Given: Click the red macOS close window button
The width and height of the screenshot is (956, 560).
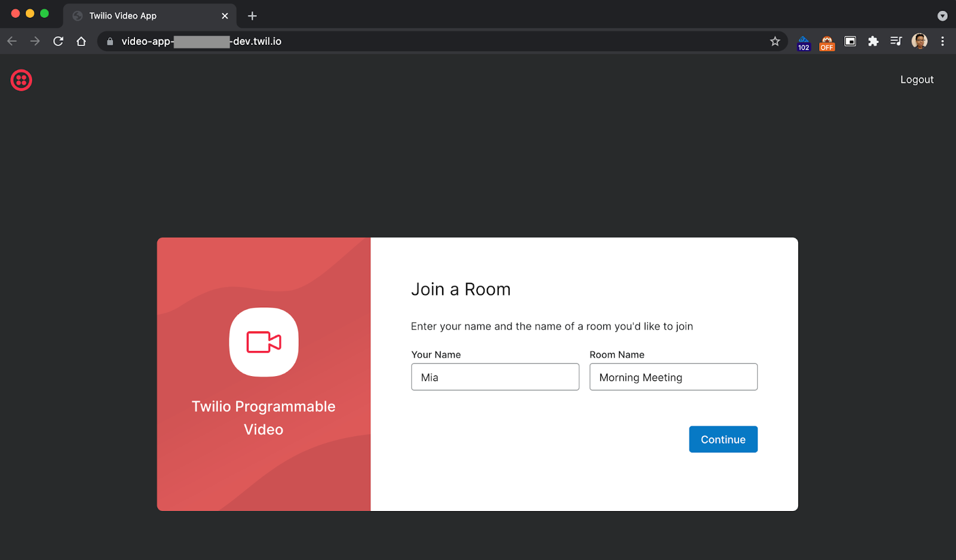Looking at the screenshot, I should (x=16, y=13).
